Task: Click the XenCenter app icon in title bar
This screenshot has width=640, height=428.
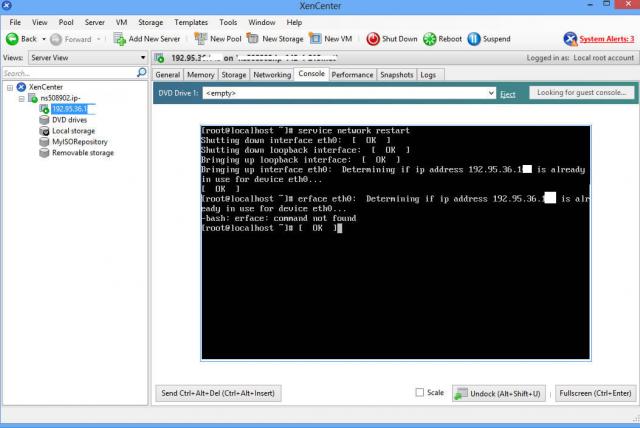Action: coord(7,5)
